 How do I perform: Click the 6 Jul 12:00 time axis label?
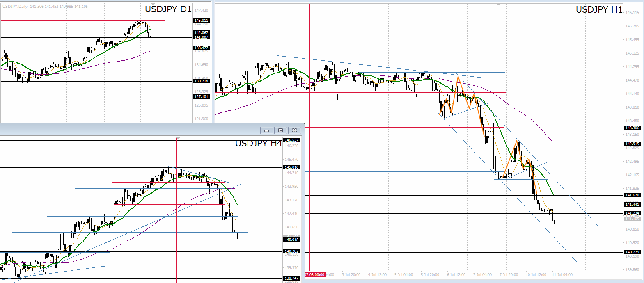(456, 274)
